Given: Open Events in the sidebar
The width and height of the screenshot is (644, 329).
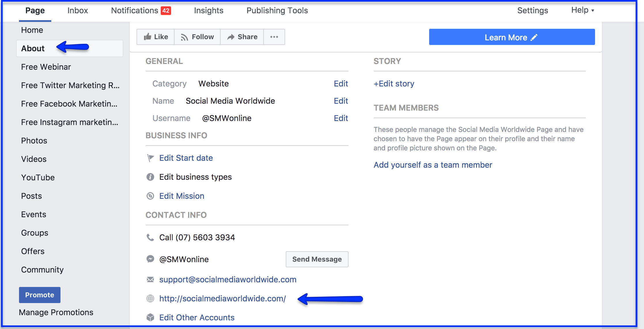Looking at the screenshot, I should [34, 214].
